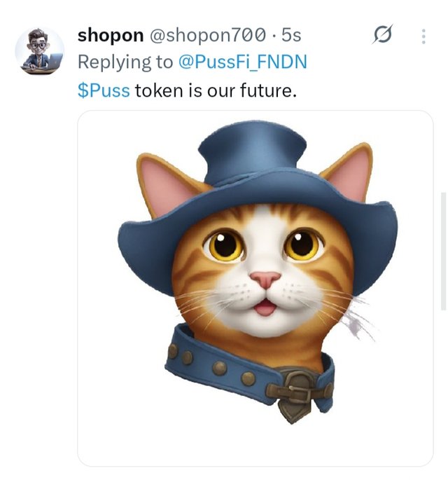Open the three-dot more options menu
This screenshot has height=480, width=448.
pos(423,36)
